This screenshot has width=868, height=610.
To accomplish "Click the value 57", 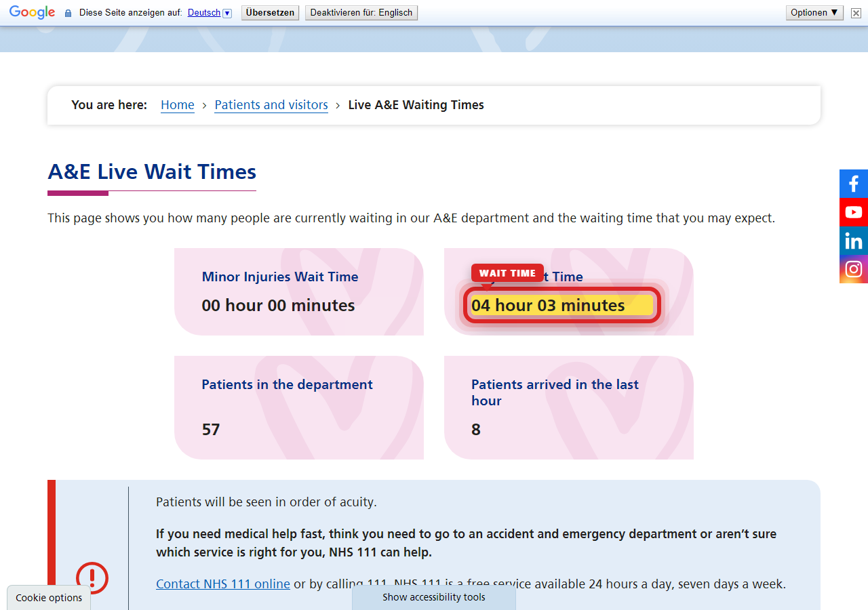I will tap(211, 429).
